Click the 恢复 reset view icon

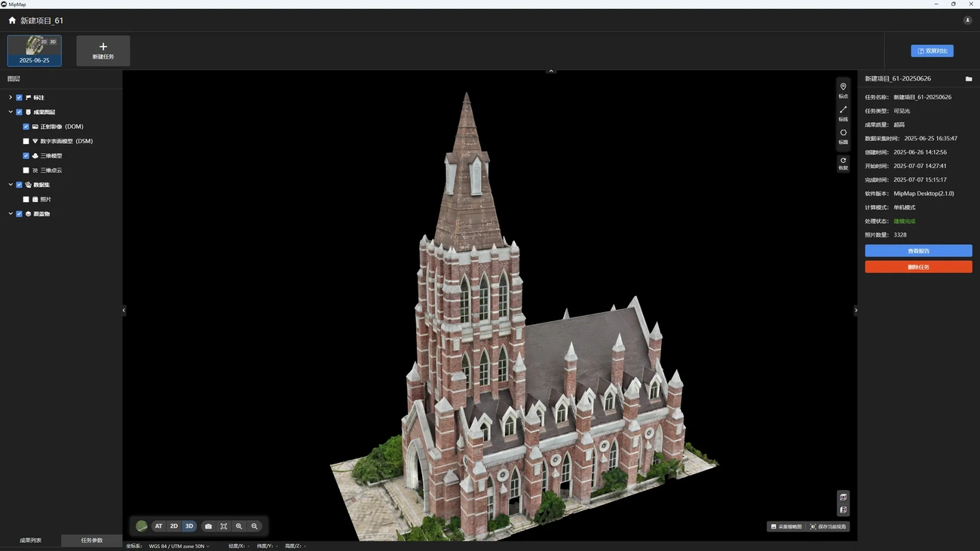coord(843,163)
